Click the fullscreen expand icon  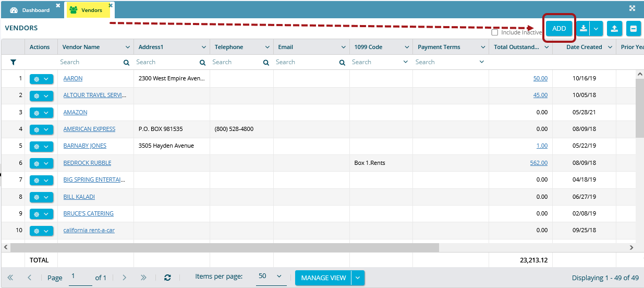click(x=632, y=8)
